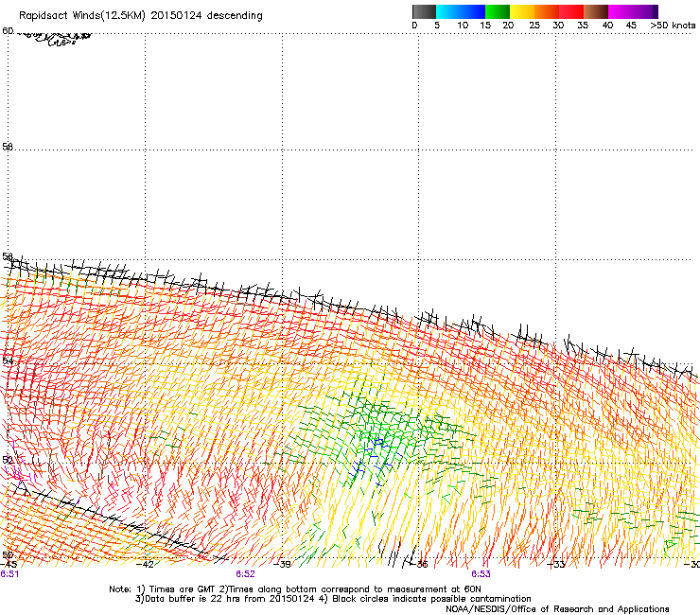Click the yellow 20-25 knots color band
The width and height of the screenshot is (700, 615).
point(522,11)
